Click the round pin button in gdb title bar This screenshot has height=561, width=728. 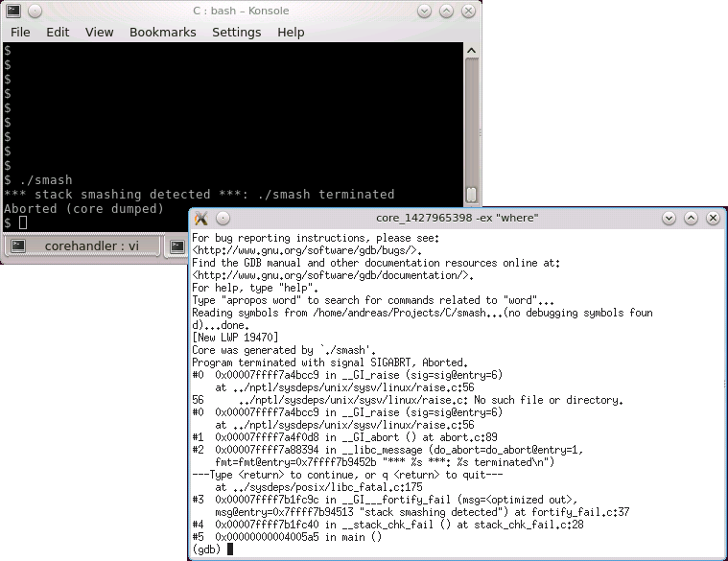(223, 218)
